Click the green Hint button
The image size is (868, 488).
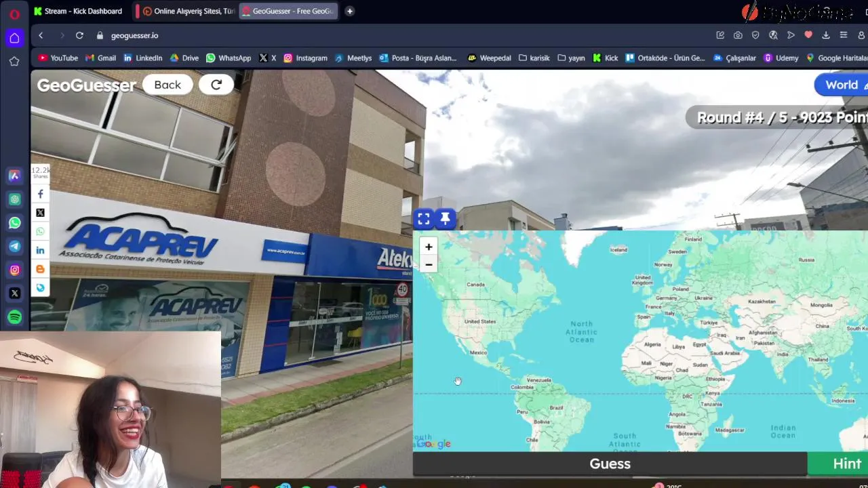coord(838,464)
